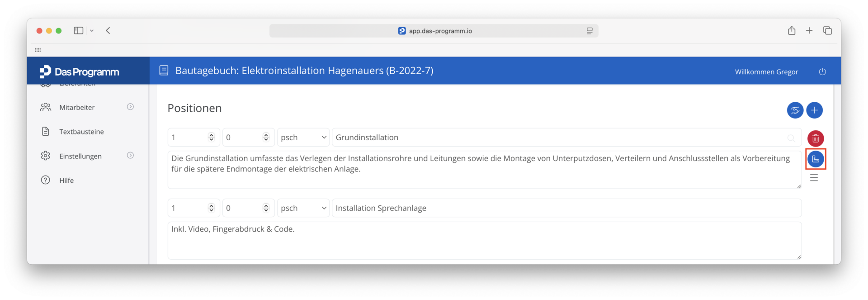
Task: Open Textbausteine in the sidebar
Action: coord(81,132)
